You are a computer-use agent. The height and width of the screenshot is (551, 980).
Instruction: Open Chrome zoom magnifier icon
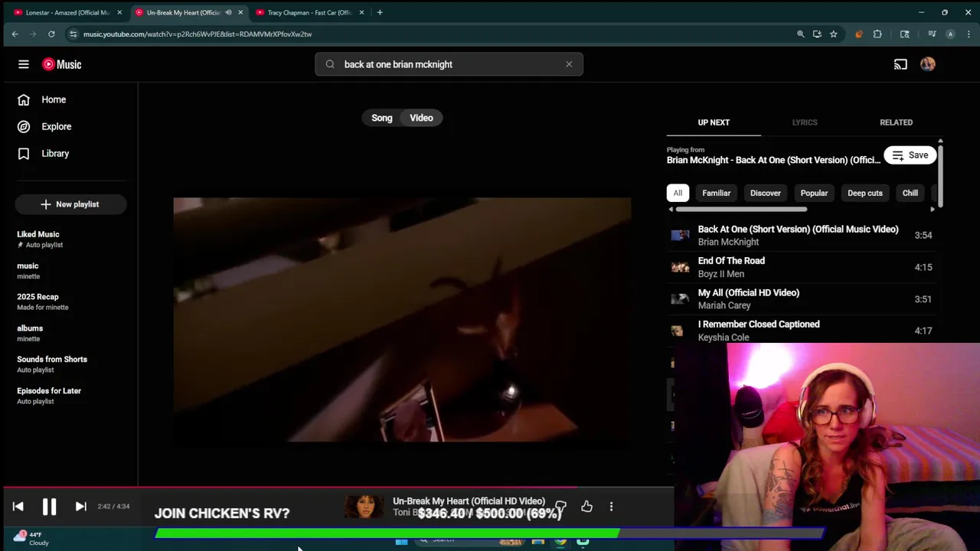click(x=800, y=34)
